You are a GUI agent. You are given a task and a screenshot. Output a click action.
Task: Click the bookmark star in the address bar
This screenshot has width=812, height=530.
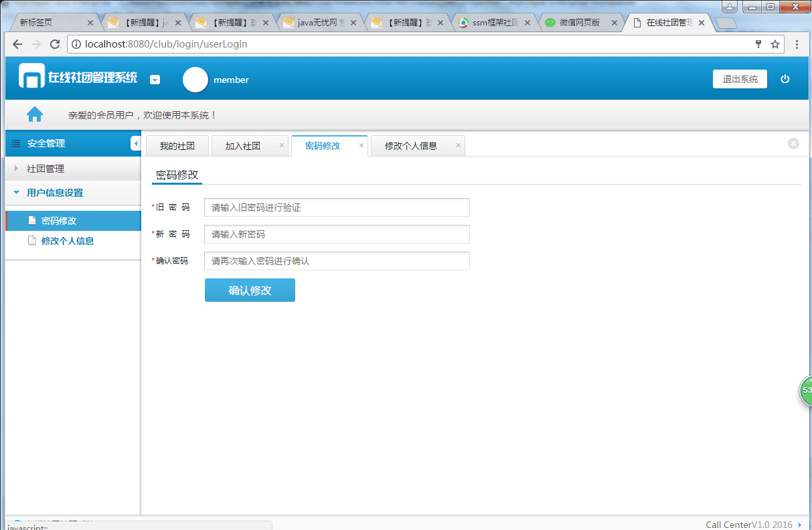[775, 44]
